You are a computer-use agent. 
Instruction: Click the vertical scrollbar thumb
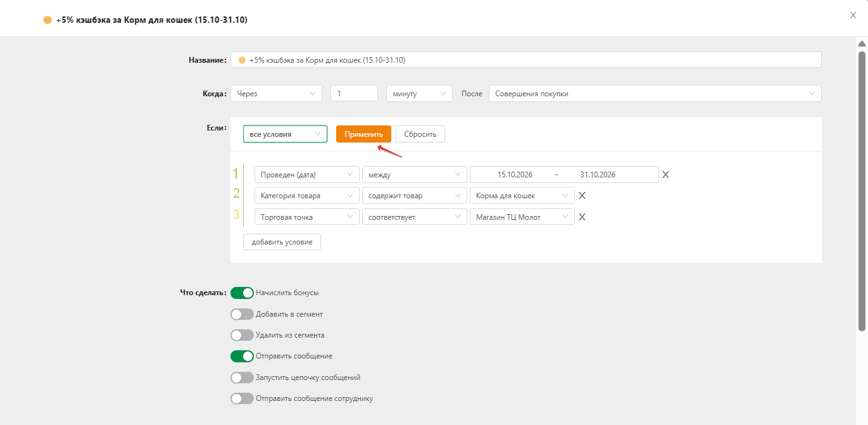pyautogui.click(x=862, y=190)
